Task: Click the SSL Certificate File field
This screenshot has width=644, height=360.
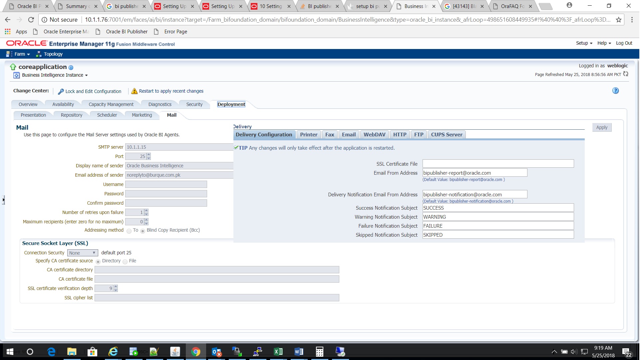Action: click(x=498, y=164)
